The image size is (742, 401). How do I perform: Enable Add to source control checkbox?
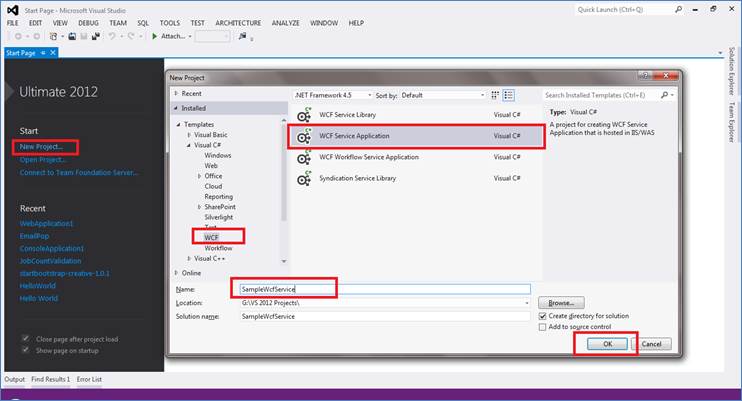coord(543,327)
